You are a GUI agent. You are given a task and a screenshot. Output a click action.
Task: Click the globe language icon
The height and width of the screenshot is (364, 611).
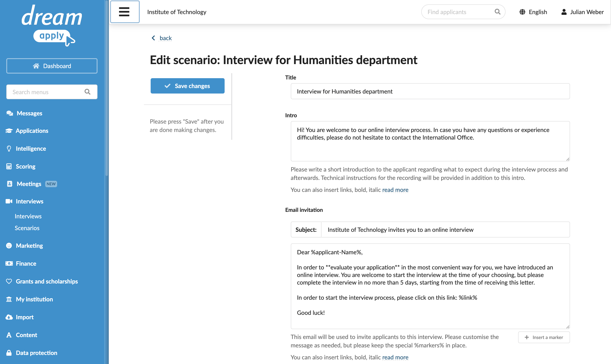point(522,12)
